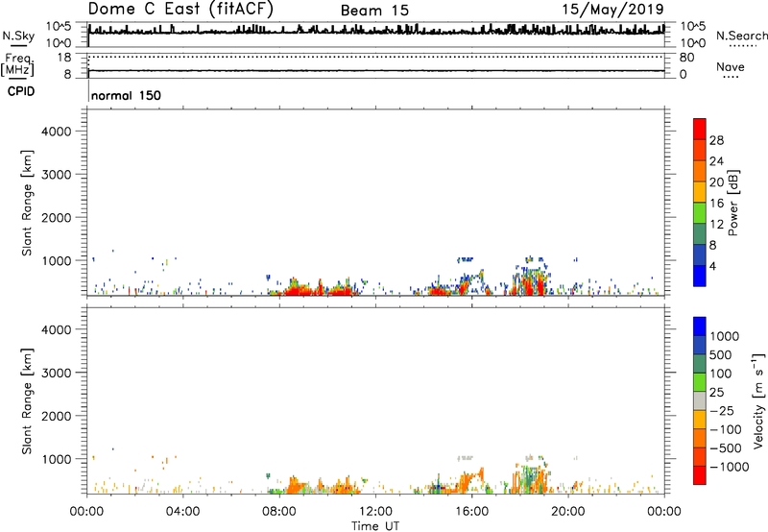The height and width of the screenshot is (532, 768).
Task: Pick the red bottom segment of Velocity colorbar
Action: click(x=700, y=475)
